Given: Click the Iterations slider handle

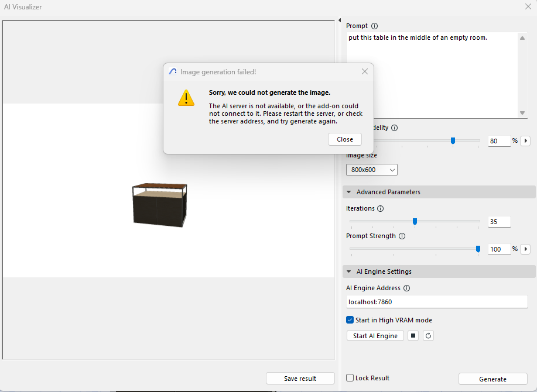Looking at the screenshot, I should pyautogui.click(x=415, y=222).
